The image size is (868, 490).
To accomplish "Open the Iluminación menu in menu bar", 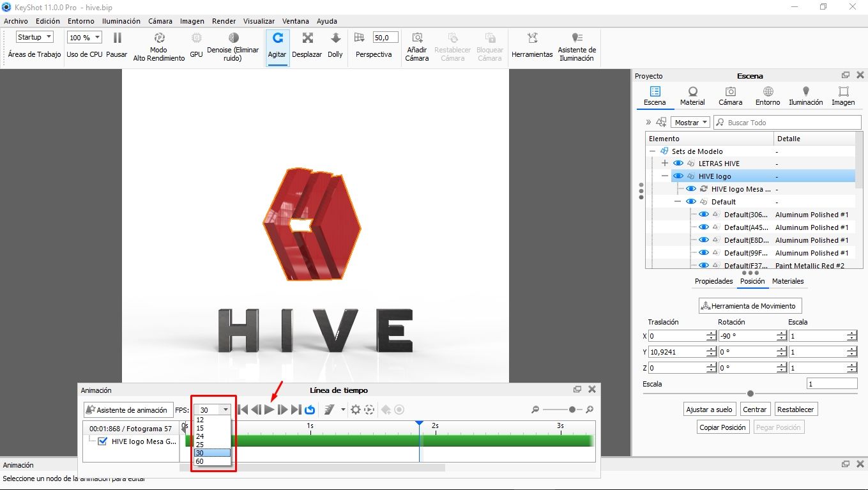I will (121, 21).
